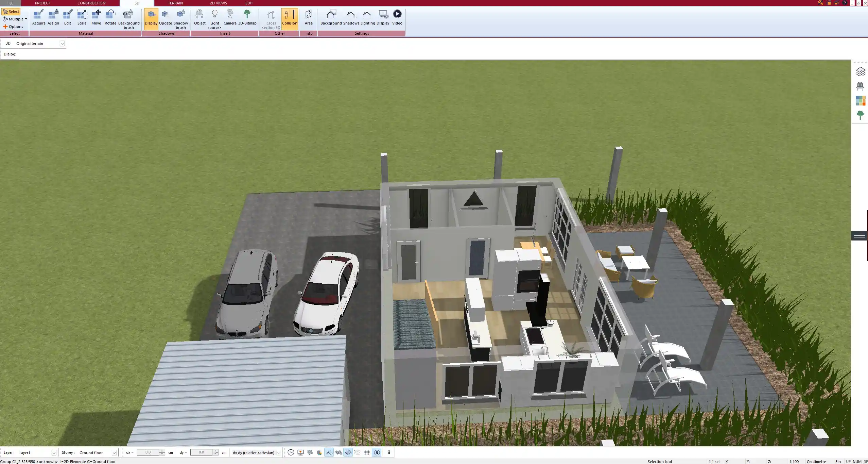Click the stacked images icon in bottom toolbar

pos(319,452)
